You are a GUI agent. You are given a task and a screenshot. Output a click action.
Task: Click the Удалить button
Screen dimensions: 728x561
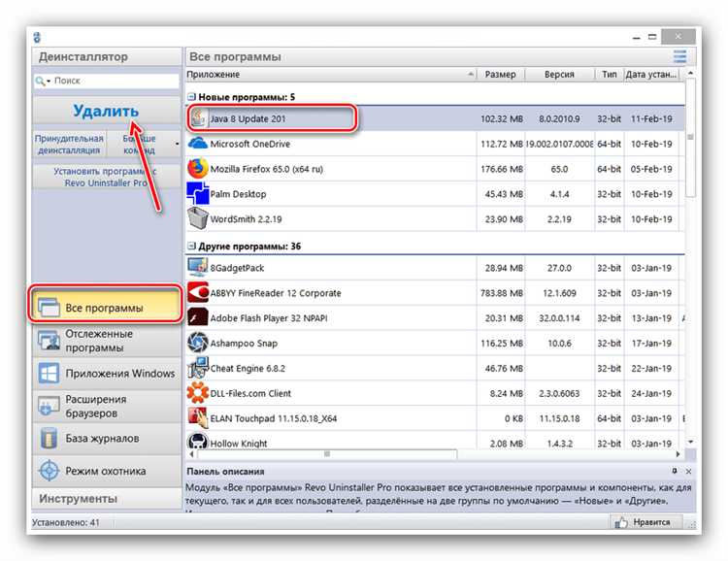pos(107,111)
